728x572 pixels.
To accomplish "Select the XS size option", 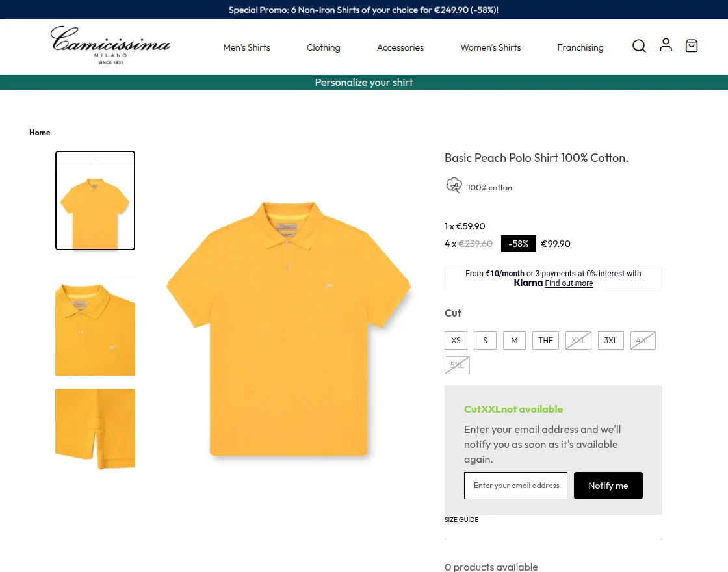I will [x=456, y=340].
